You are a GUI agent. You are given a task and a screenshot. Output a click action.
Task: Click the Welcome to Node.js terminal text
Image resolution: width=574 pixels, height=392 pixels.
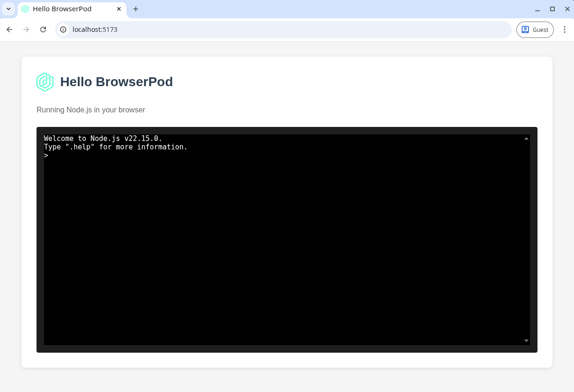point(103,138)
